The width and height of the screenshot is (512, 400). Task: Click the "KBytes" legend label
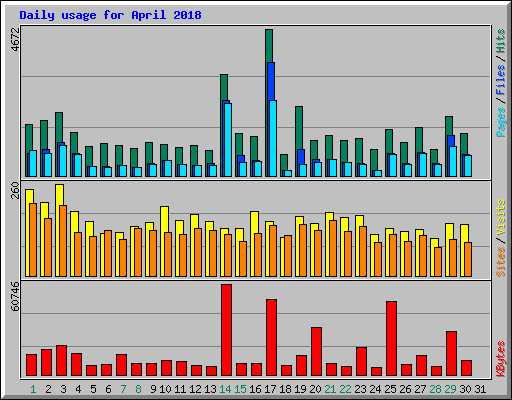tap(501, 359)
